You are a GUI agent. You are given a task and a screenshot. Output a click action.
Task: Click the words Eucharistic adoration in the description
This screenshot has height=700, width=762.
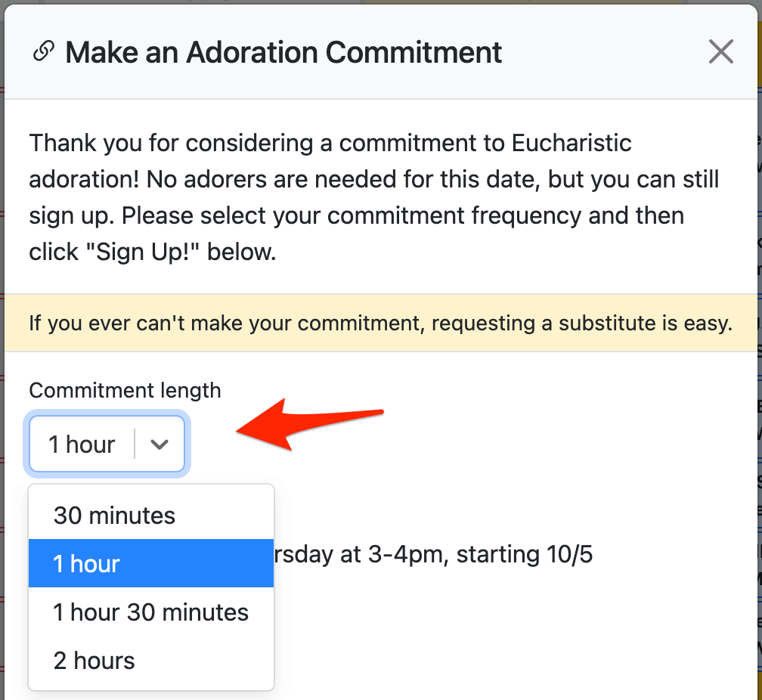point(571,143)
